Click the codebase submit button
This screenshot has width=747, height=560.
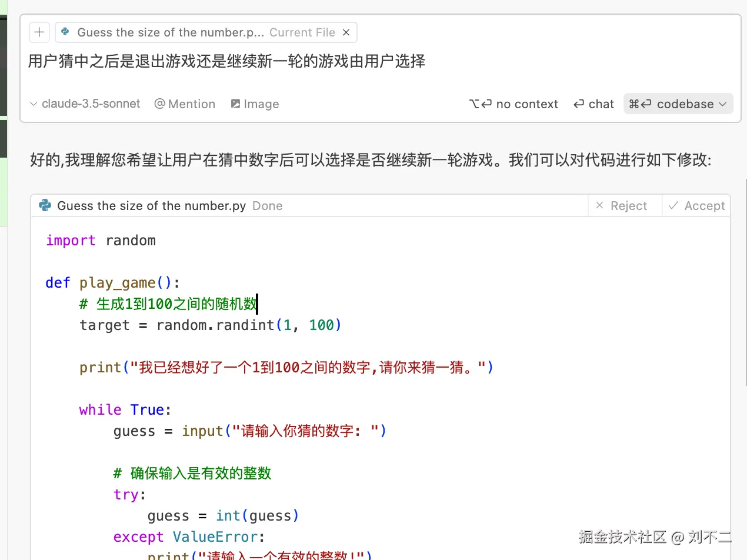pos(676,104)
